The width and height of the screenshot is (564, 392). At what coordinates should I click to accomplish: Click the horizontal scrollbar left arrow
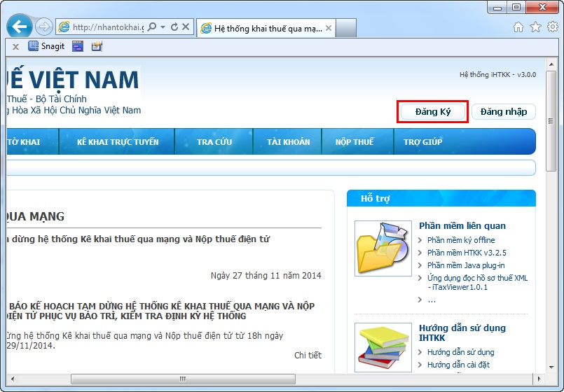pos(13,379)
